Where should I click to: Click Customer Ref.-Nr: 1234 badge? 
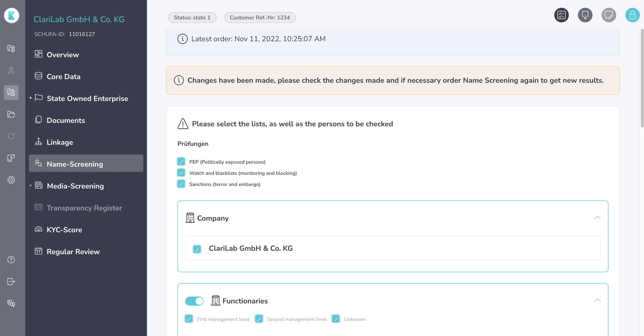pos(260,18)
